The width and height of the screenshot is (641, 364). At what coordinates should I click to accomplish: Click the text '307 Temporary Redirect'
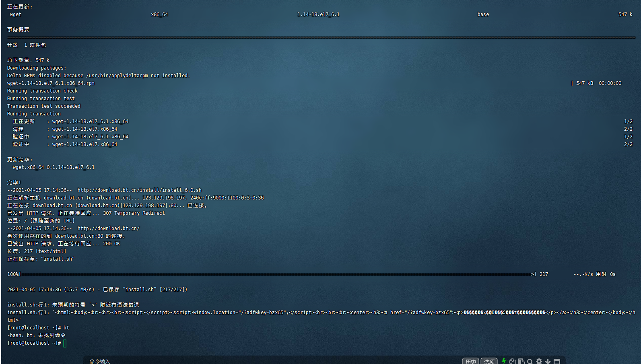click(x=134, y=213)
